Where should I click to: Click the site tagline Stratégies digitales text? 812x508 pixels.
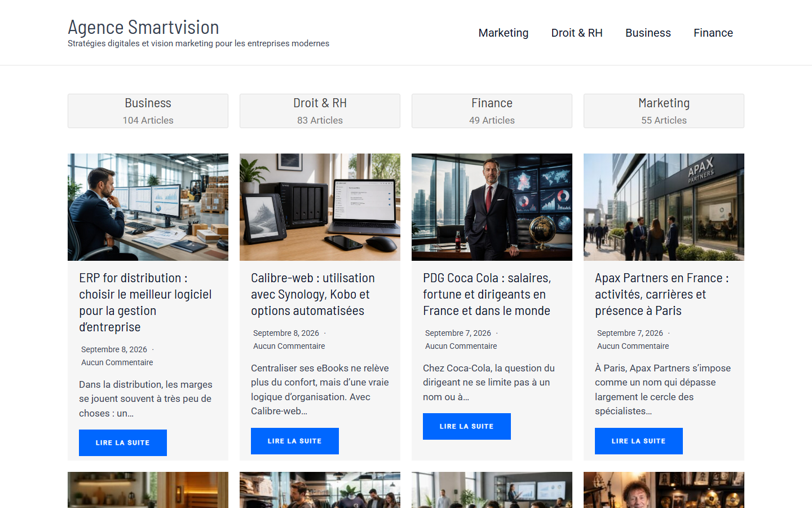[198, 43]
